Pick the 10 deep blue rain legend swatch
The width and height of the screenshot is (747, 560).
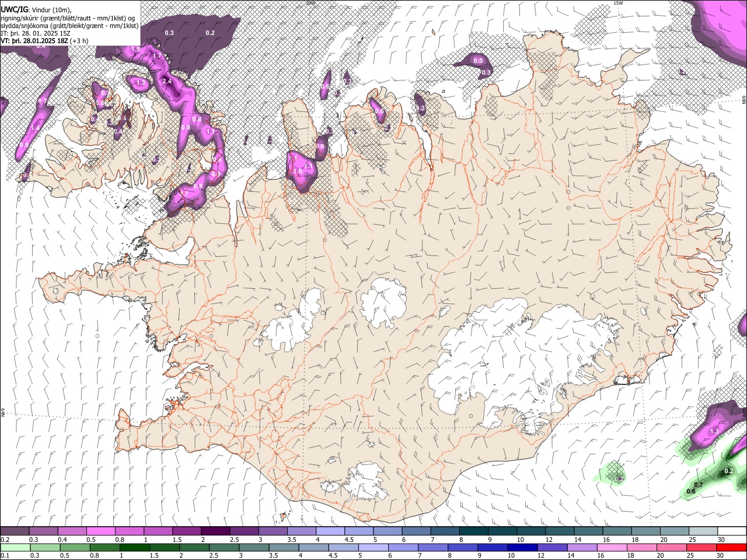pyautogui.click(x=521, y=547)
